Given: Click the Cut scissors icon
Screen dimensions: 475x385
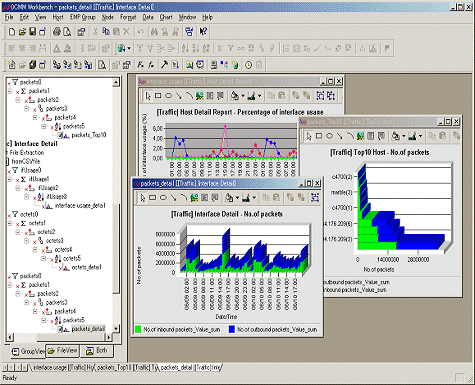Looking at the screenshot, I should click(95, 32).
